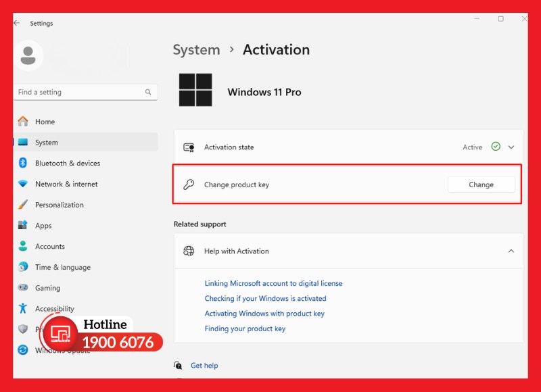
Task: Click the Help with Activation globe icon
Action: (189, 251)
